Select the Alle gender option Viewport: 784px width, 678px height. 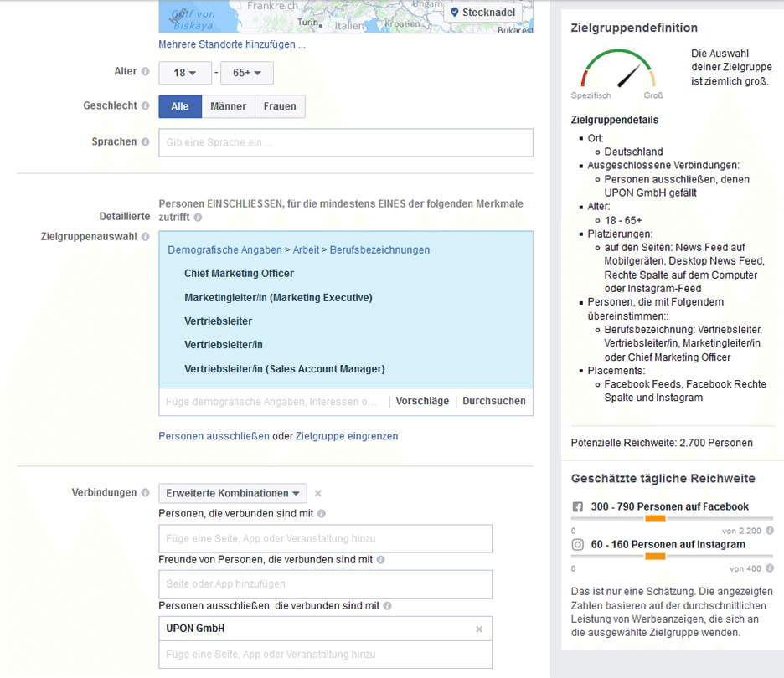click(180, 106)
